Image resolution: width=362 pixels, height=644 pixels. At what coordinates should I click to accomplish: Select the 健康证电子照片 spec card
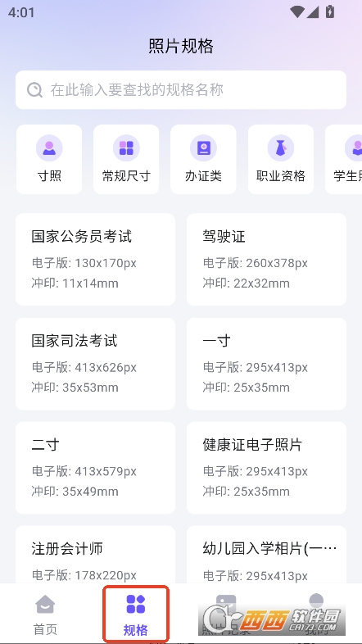pos(266,468)
